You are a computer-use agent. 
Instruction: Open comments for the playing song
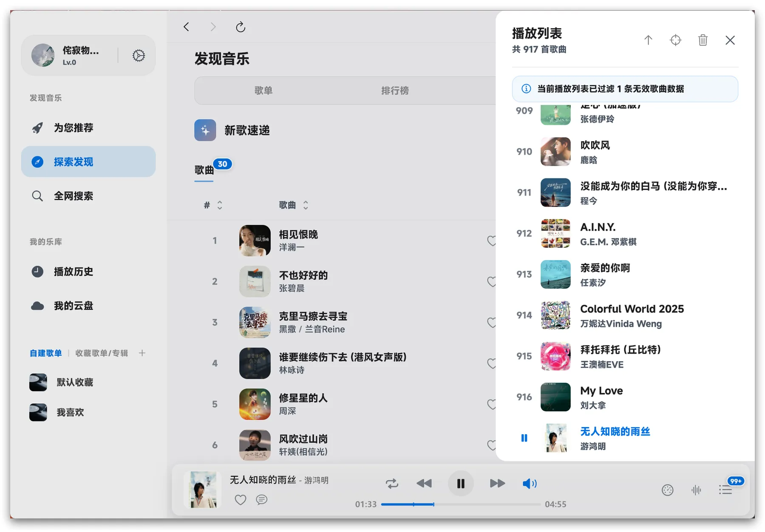tap(262, 500)
